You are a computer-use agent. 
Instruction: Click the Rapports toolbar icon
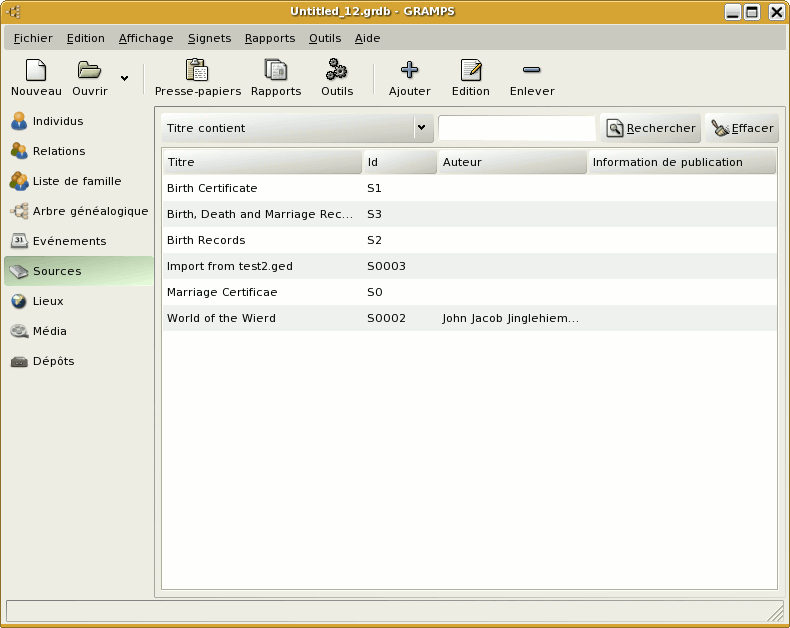[x=275, y=71]
